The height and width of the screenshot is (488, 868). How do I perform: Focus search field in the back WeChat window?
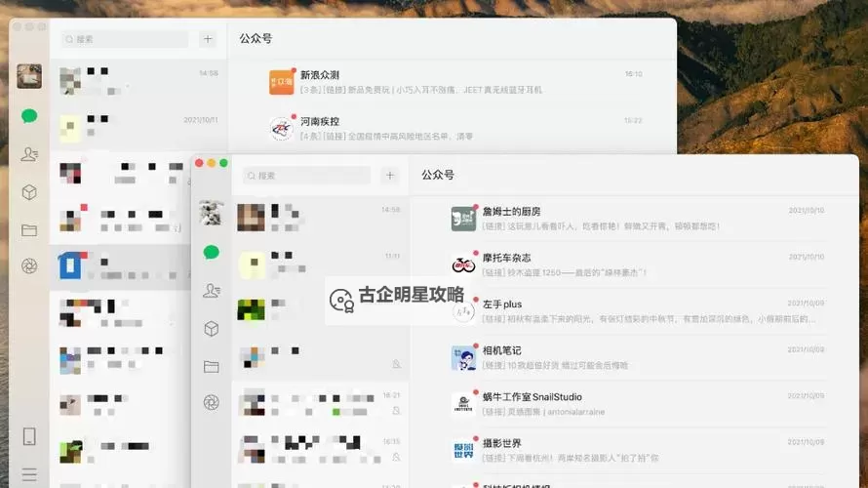tap(125, 39)
